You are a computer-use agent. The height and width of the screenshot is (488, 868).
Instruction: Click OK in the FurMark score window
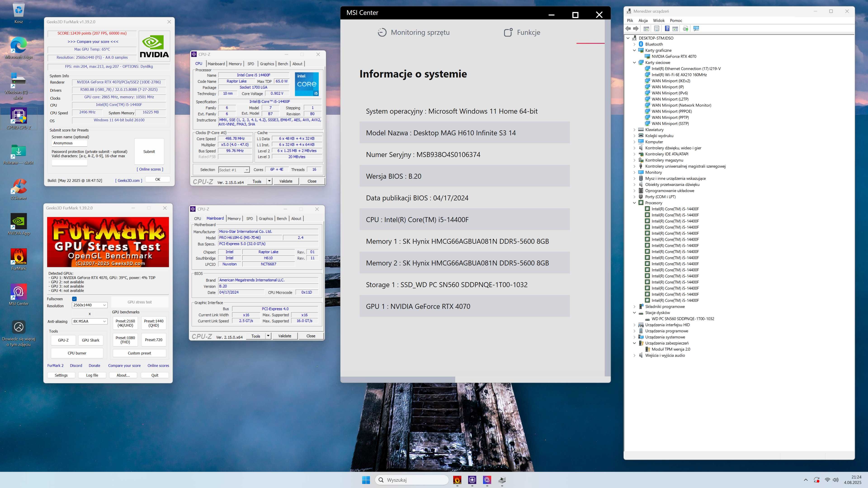[x=157, y=180]
